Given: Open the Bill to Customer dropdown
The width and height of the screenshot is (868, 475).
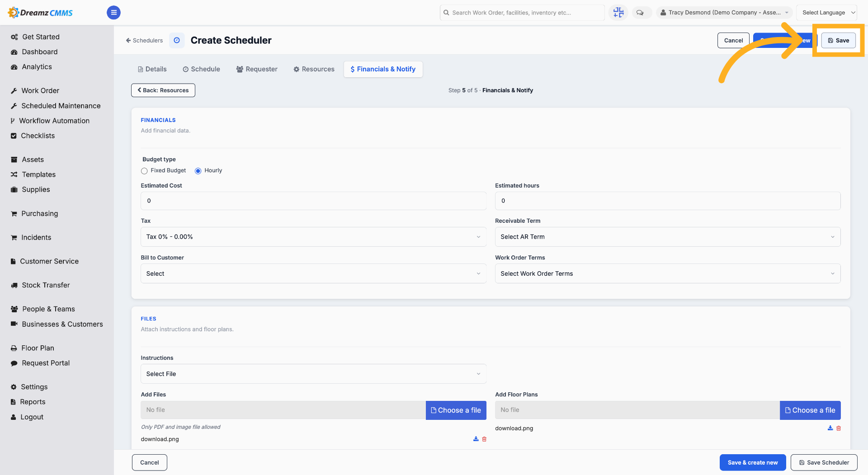Looking at the screenshot, I should (313, 273).
